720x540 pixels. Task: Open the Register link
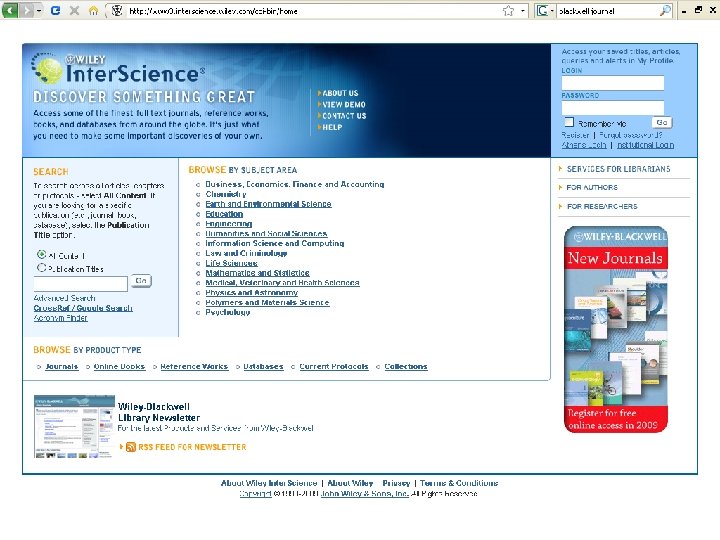[575, 135]
